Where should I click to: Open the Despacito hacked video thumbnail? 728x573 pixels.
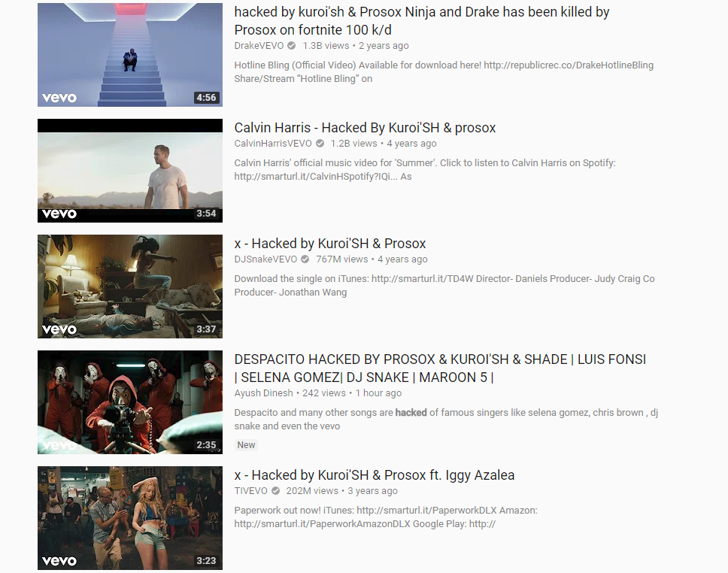coord(130,402)
